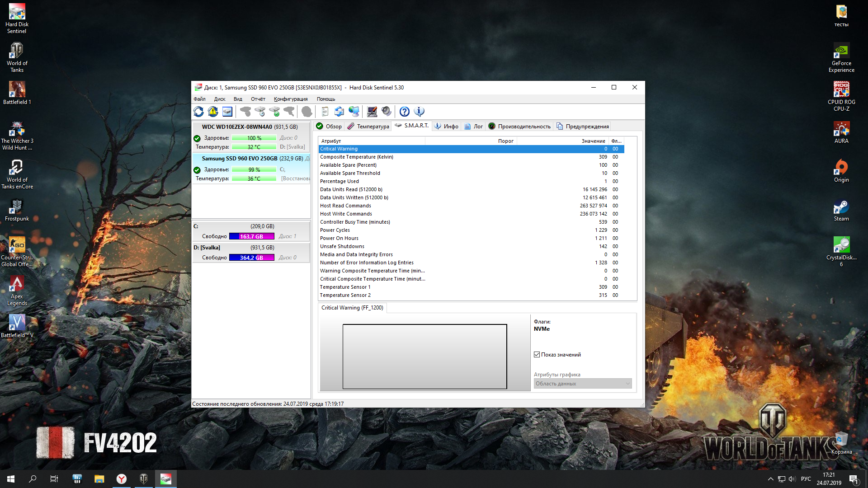This screenshot has height=488, width=868.
Task: Click the send email report toolbar icon
Action: (339, 112)
